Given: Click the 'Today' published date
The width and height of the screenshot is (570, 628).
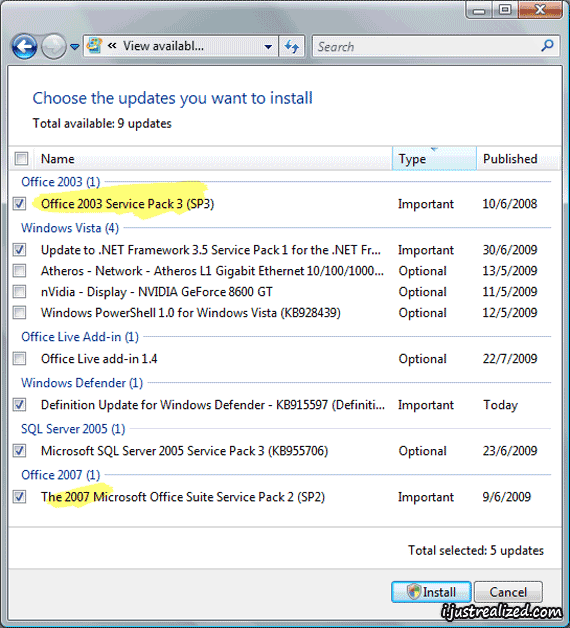Looking at the screenshot, I should [500, 405].
